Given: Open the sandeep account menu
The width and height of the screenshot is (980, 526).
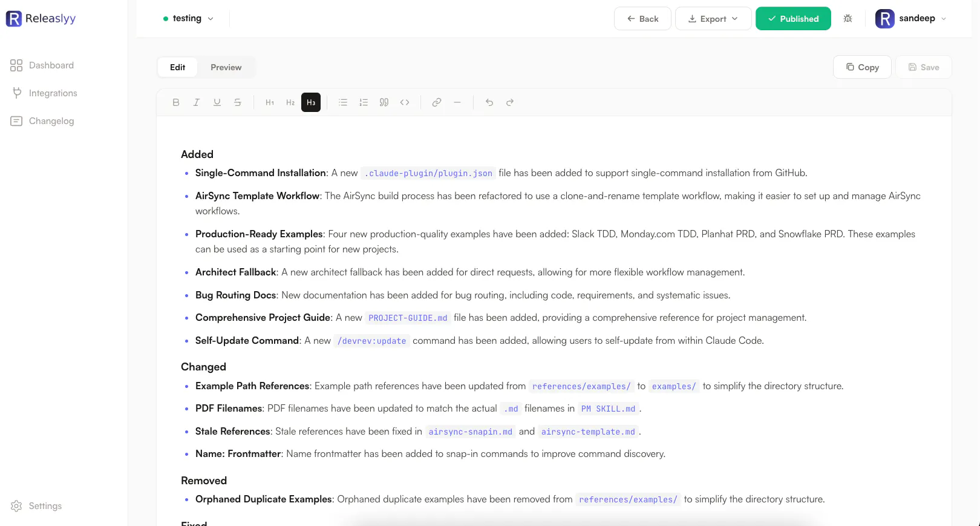Looking at the screenshot, I should [x=911, y=18].
